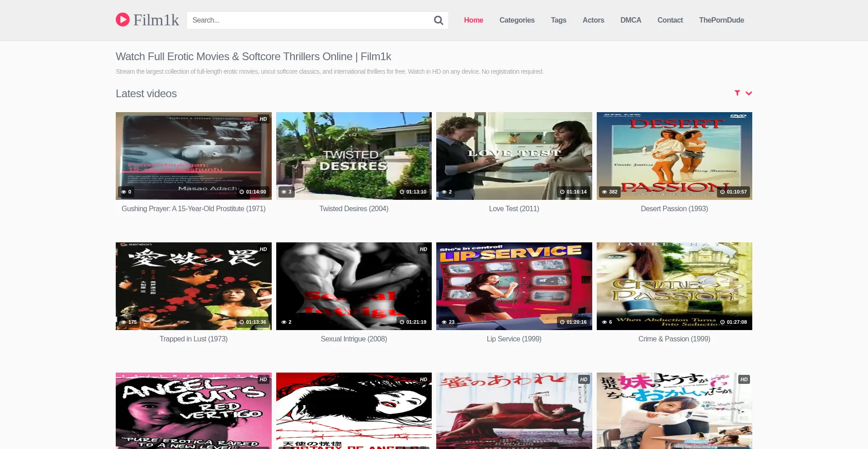Open the Crime & Passion (1999) title link
Image resolution: width=868 pixels, height=449 pixels.
point(675,339)
